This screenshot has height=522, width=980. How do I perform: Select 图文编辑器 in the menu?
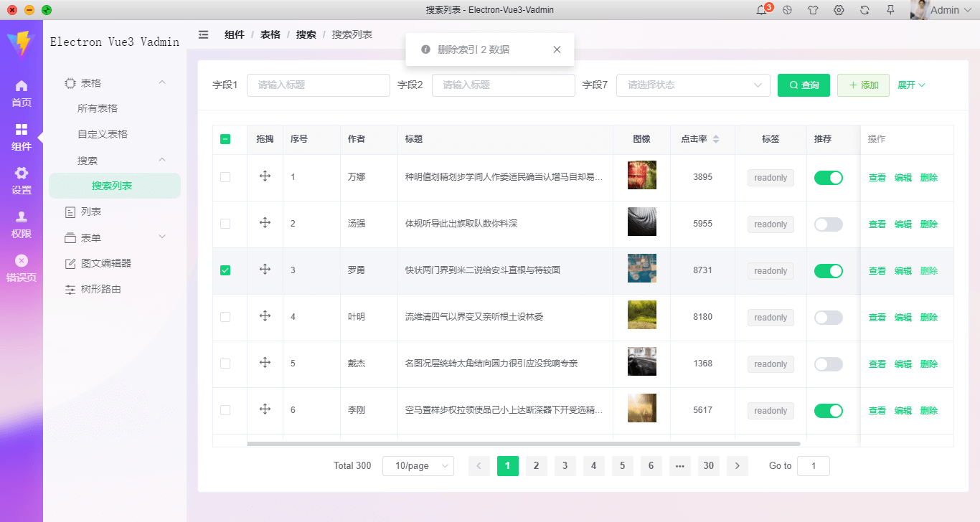coord(105,263)
